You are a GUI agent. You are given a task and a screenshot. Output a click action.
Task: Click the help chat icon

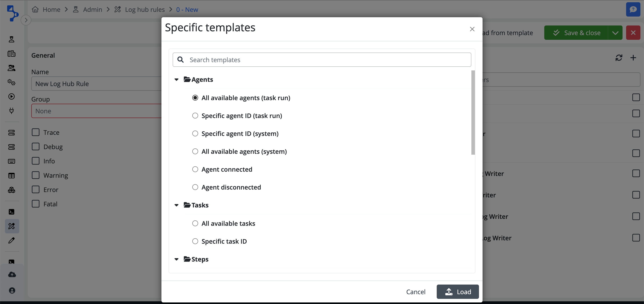pos(633,9)
